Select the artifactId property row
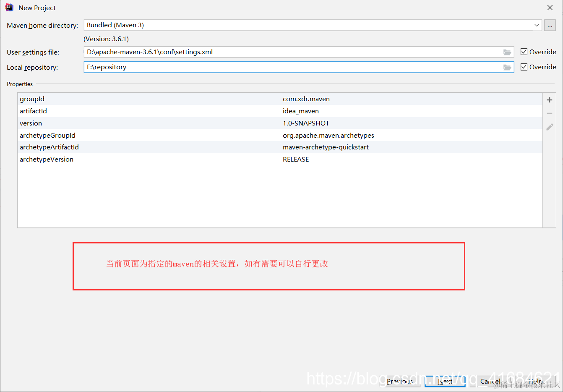 (x=280, y=111)
